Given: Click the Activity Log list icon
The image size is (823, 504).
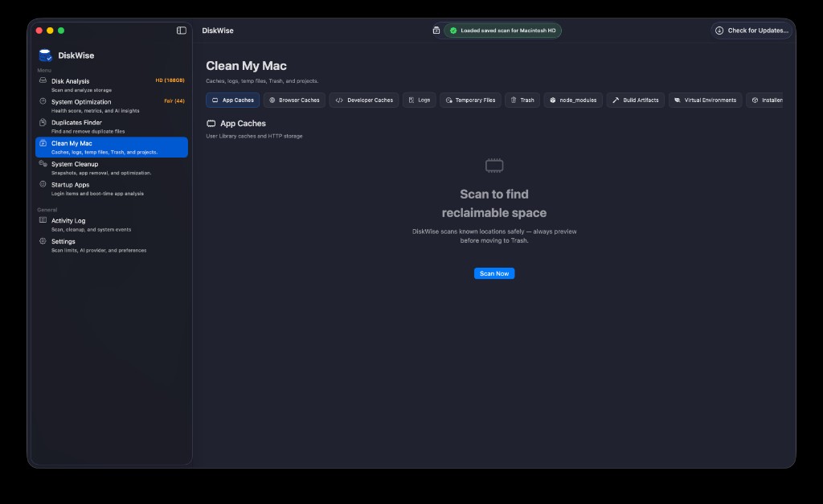Looking at the screenshot, I should pos(43,220).
